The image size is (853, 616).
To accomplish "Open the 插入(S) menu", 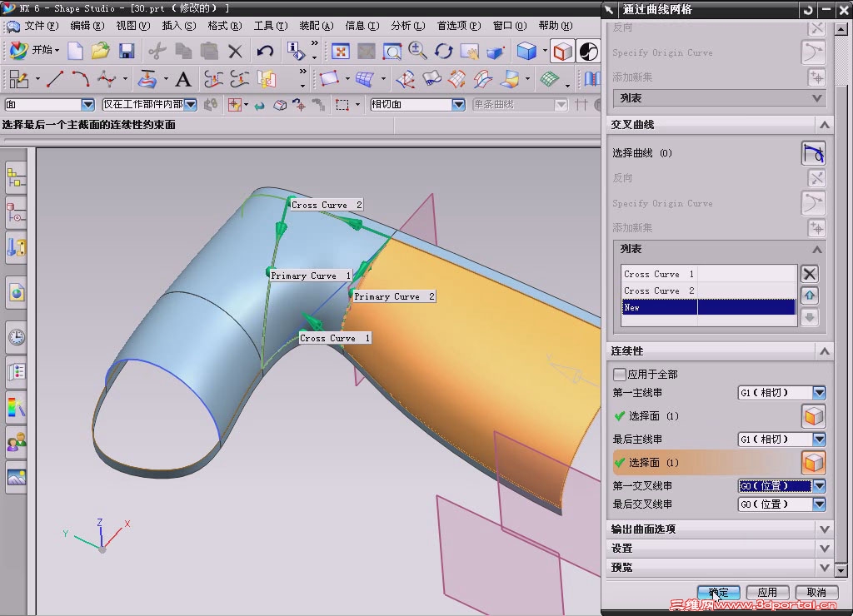I will pyautogui.click(x=178, y=26).
